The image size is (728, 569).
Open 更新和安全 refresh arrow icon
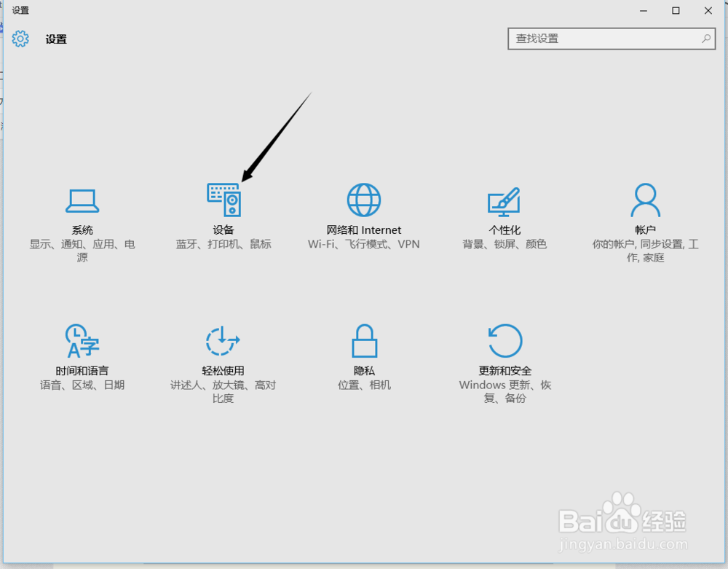(505, 340)
